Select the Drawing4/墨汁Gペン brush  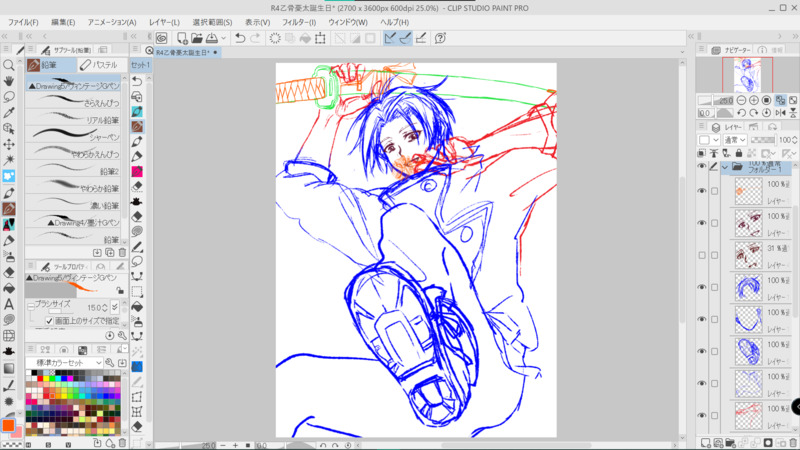pos(73,222)
